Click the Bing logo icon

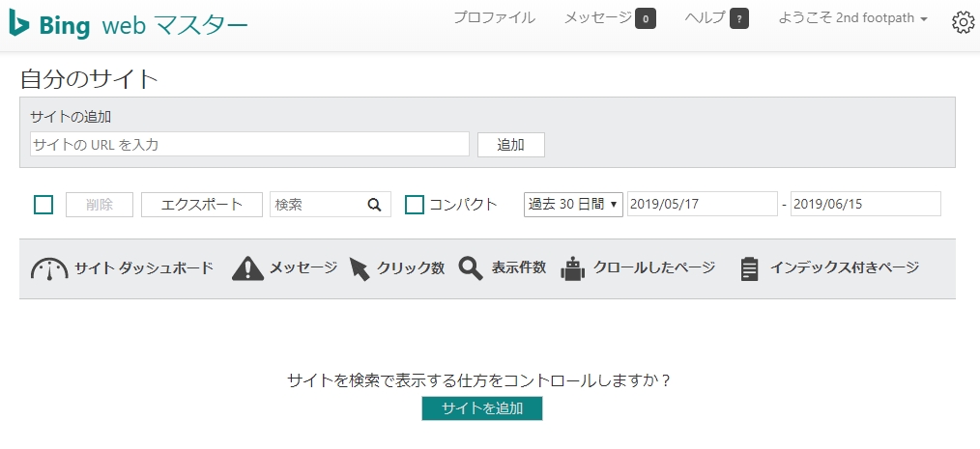(19, 23)
